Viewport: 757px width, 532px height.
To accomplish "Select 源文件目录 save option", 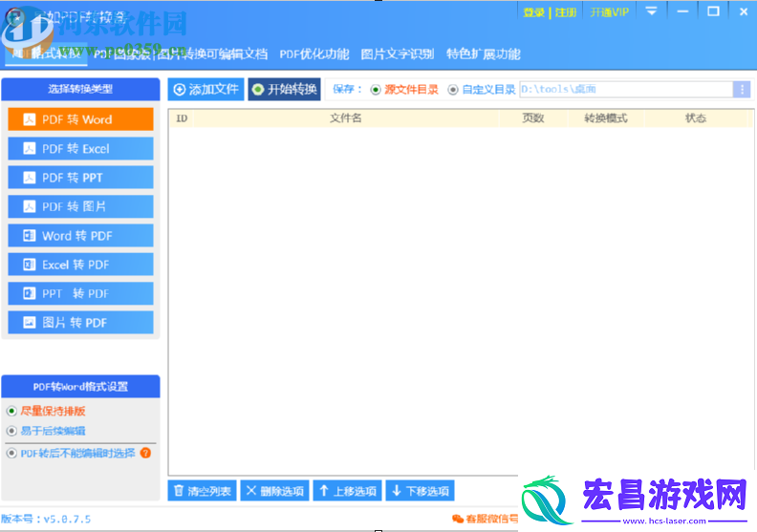I will 404,90.
